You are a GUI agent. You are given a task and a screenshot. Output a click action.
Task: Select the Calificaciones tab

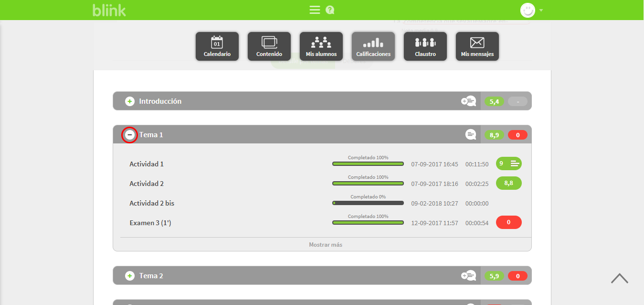coord(373,46)
